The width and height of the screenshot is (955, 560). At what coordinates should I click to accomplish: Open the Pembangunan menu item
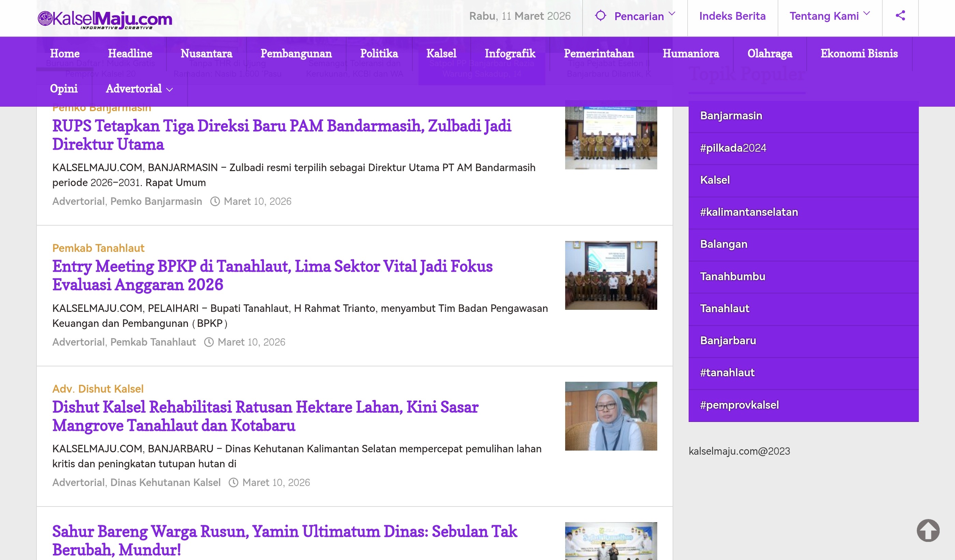point(296,54)
